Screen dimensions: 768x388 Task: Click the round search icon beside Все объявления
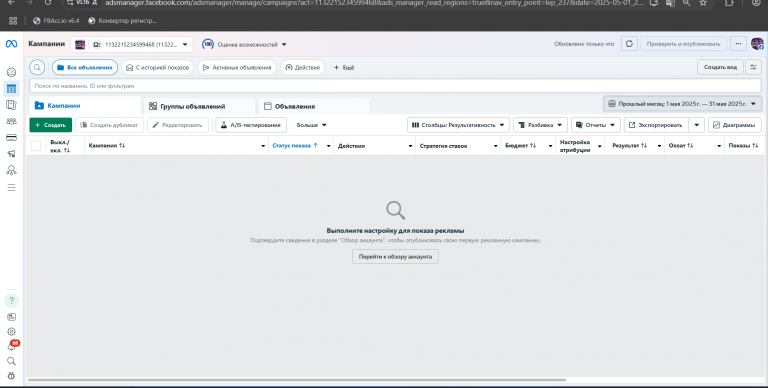37,68
